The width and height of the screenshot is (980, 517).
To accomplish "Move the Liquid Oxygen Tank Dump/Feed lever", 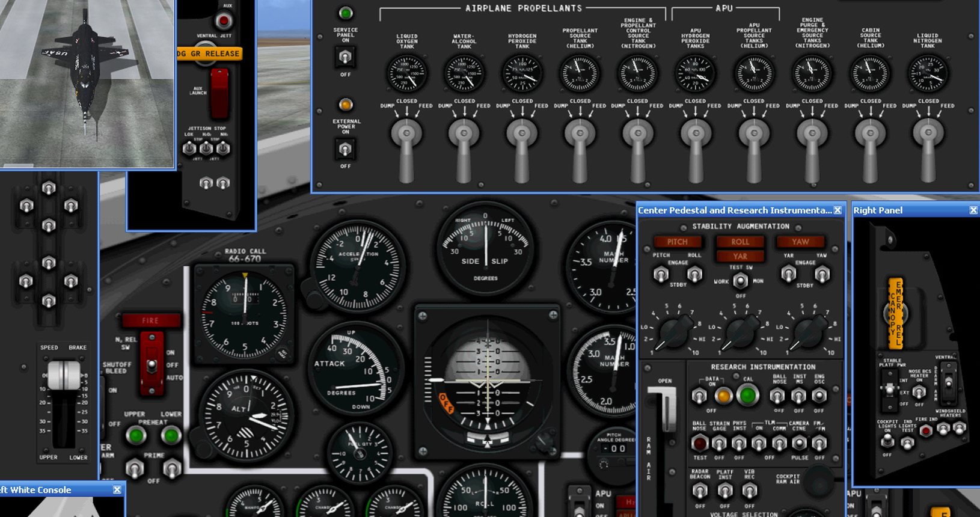I will click(407, 150).
